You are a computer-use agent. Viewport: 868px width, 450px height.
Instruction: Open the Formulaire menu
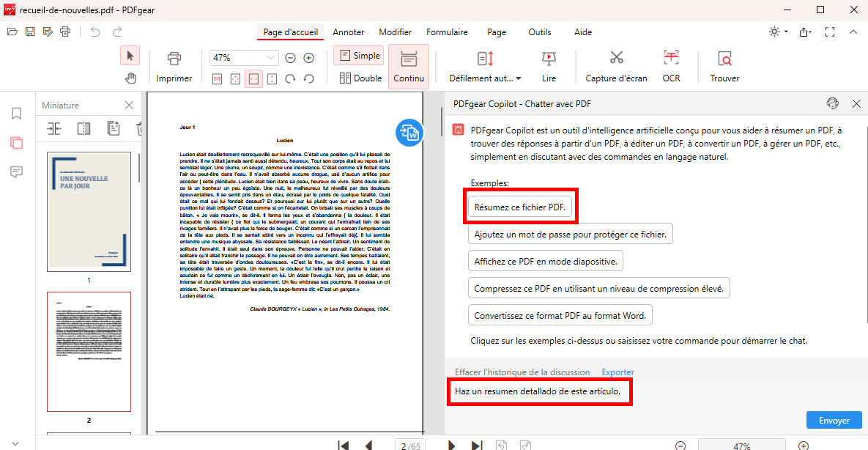(447, 32)
